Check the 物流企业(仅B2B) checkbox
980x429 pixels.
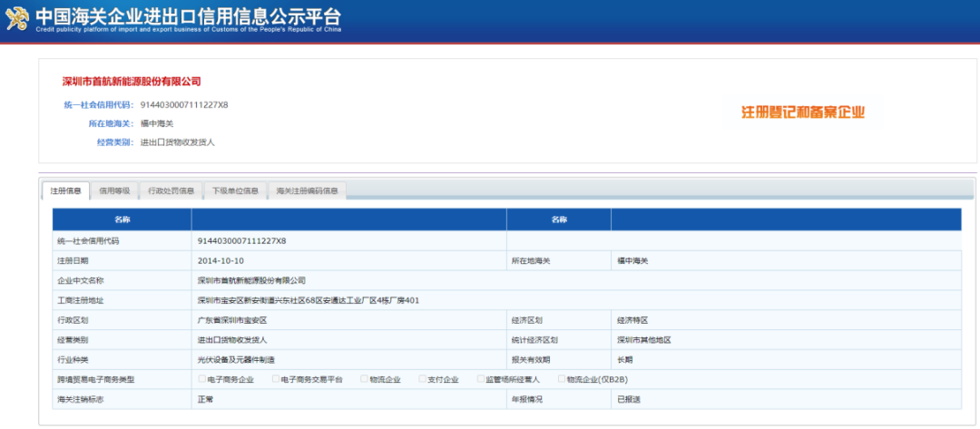562,379
